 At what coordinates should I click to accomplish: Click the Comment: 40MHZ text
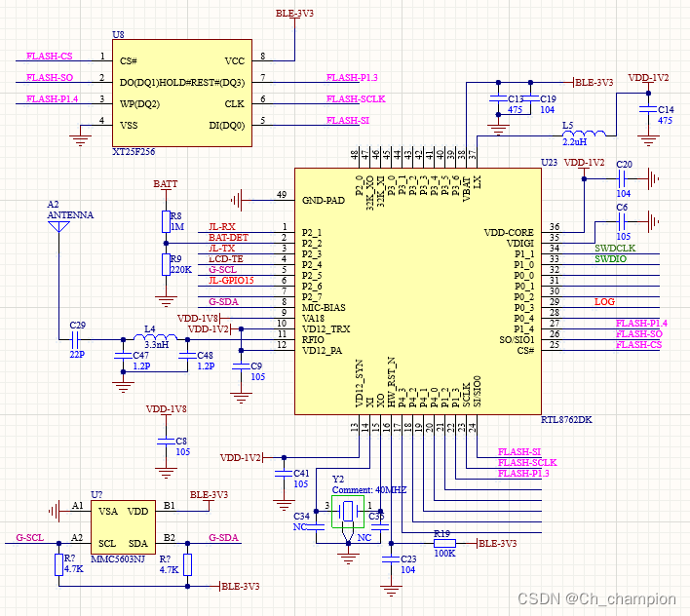(x=369, y=489)
